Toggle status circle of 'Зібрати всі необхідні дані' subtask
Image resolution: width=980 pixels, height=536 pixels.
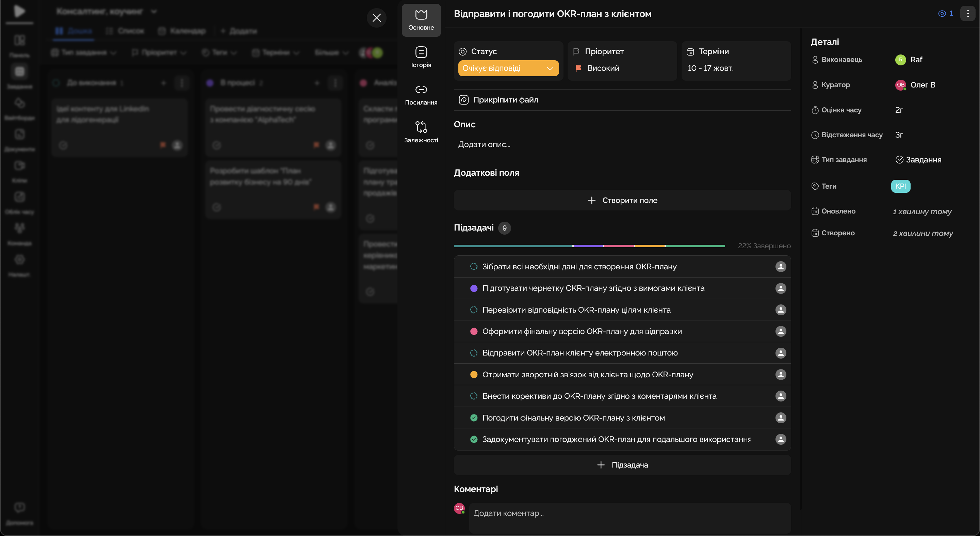(474, 267)
